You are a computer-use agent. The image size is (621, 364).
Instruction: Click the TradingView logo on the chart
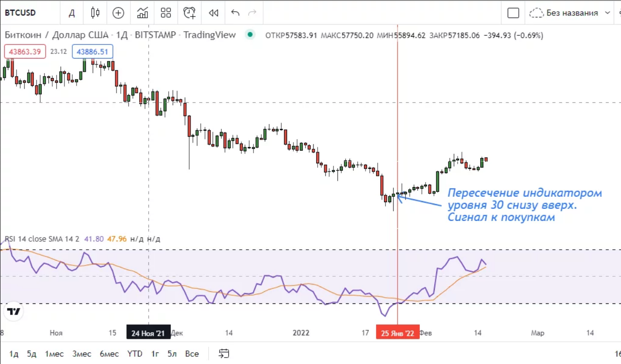click(14, 311)
